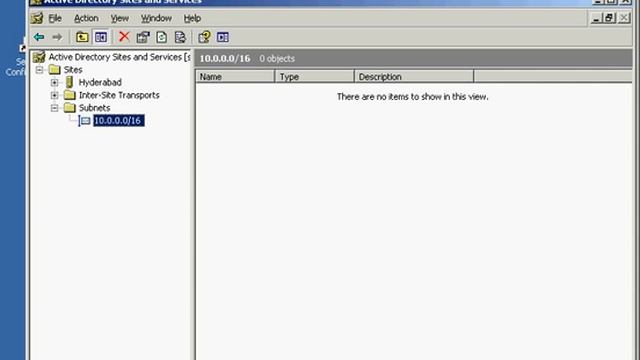Screen dimensions: 640x360
Task: Click the MMC console icon left of File
Action: click(37, 18)
